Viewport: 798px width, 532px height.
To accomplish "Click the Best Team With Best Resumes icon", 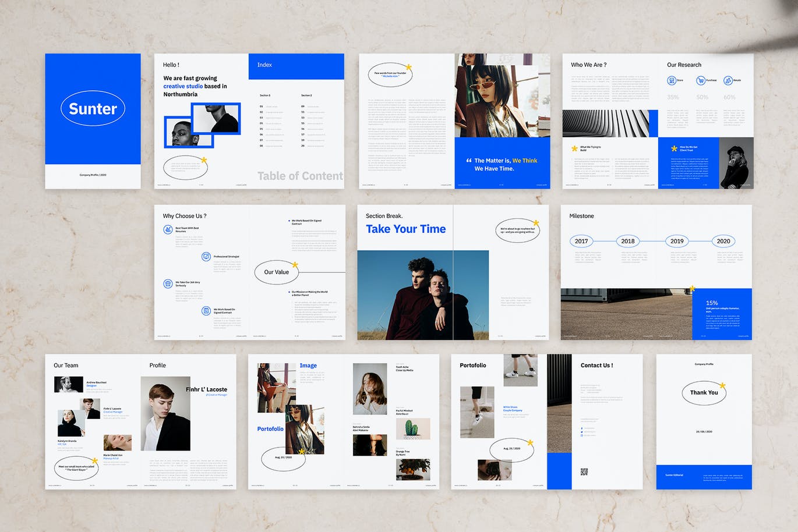I will (x=168, y=230).
